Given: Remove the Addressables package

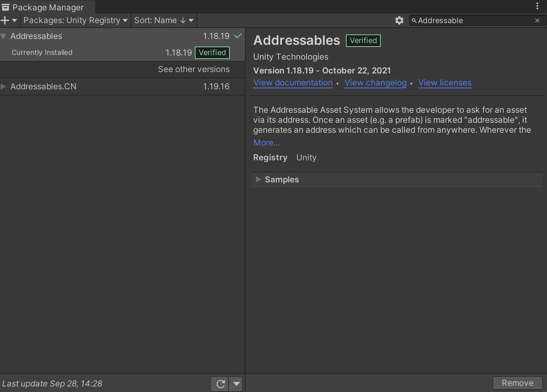Looking at the screenshot, I should tap(517, 383).
